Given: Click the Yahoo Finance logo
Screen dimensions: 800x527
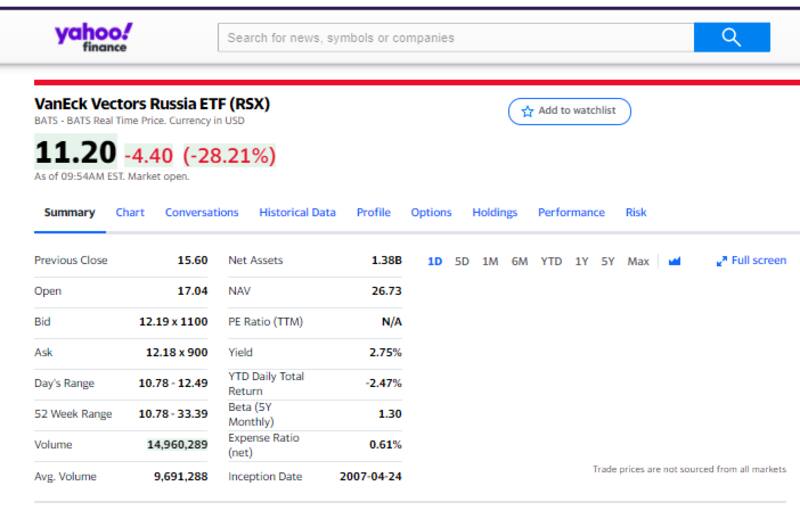Looking at the screenshot, I should (93, 37).
